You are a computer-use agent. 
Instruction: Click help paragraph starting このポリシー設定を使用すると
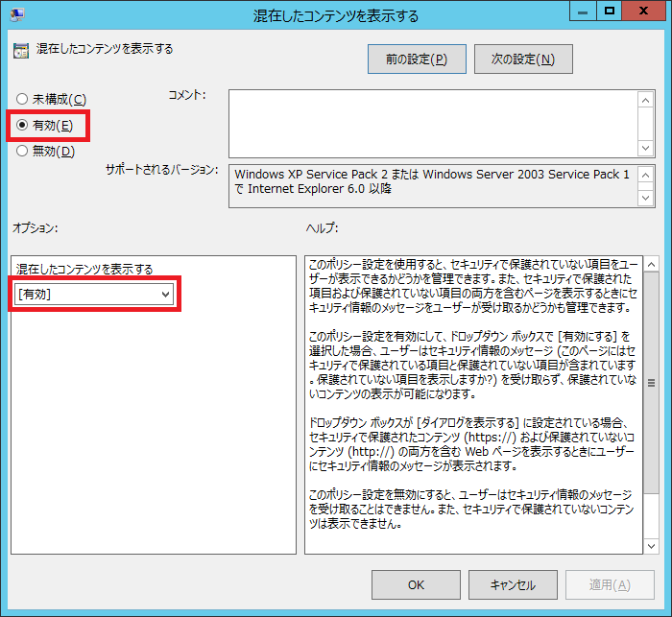[473, 286]
